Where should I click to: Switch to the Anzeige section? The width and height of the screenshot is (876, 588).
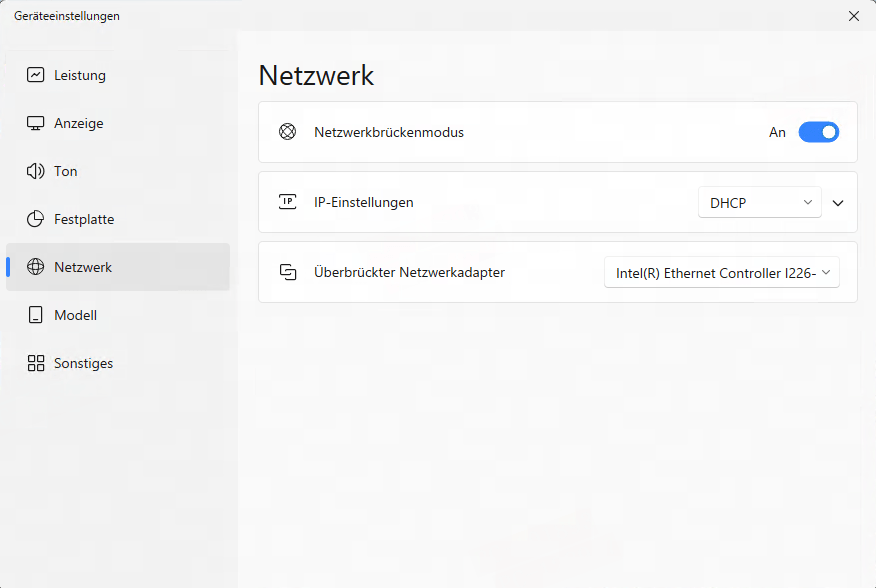tap(78, 123)
